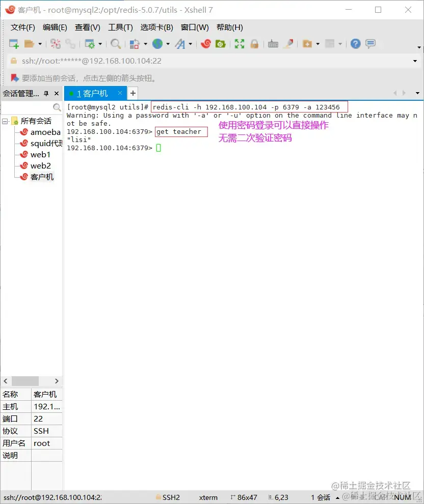Screen dimensions: 424x504
Task: Select the 1 客户机 tab
Action: click(x=92, y=94)
